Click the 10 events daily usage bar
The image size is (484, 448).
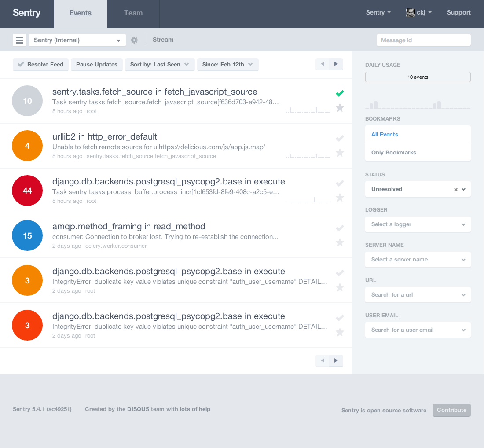pyautogui.click(x=418, y=77)
